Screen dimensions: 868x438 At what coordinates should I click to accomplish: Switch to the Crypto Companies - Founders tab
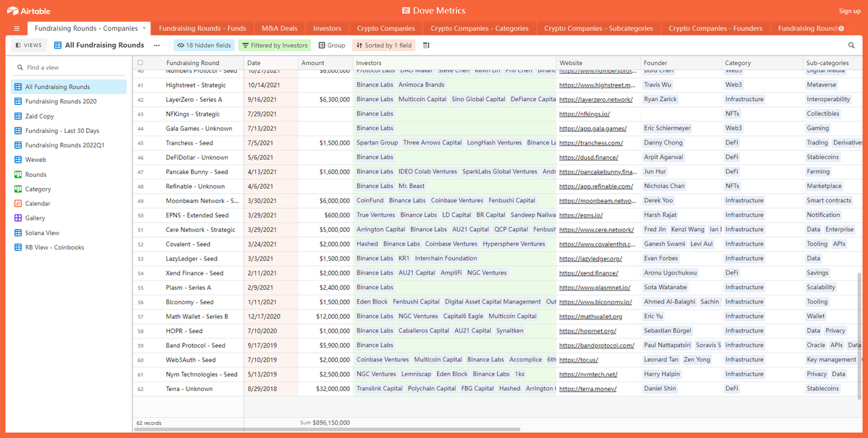pyautogui.click(x=715, y=28)
